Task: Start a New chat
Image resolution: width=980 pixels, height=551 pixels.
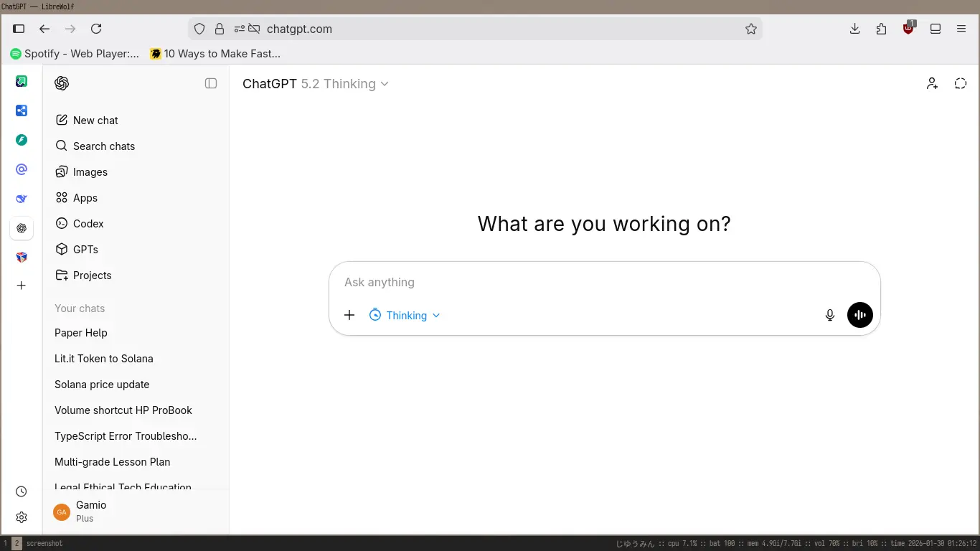Action: (136, 121)
